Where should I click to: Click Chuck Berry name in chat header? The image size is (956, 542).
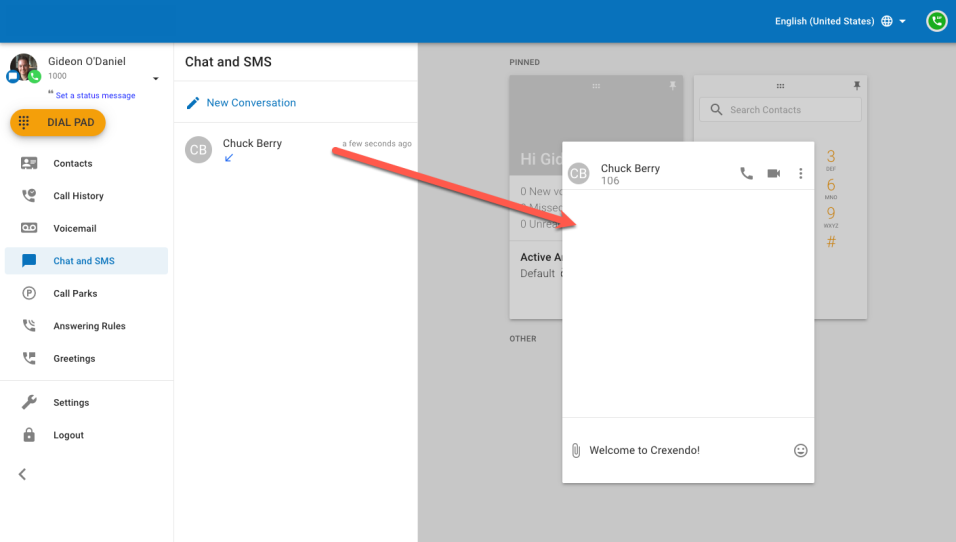point(630,168)
